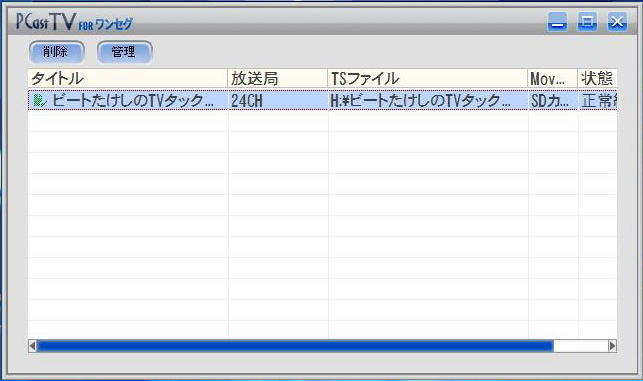Viewport: 643px width, 381px height.
Task: Select the H:¥ビートたけしのTVタック... file path cell
Action: (428, 100)
